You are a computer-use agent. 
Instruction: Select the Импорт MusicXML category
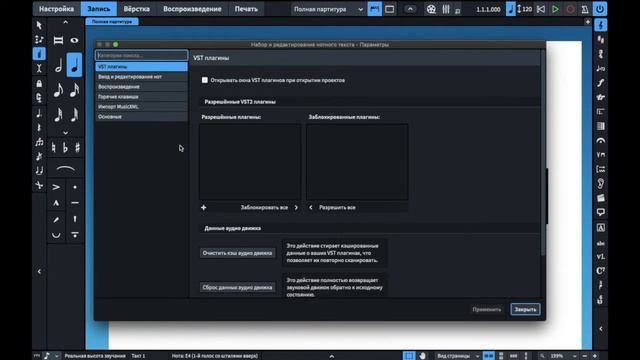pos(142,107)
